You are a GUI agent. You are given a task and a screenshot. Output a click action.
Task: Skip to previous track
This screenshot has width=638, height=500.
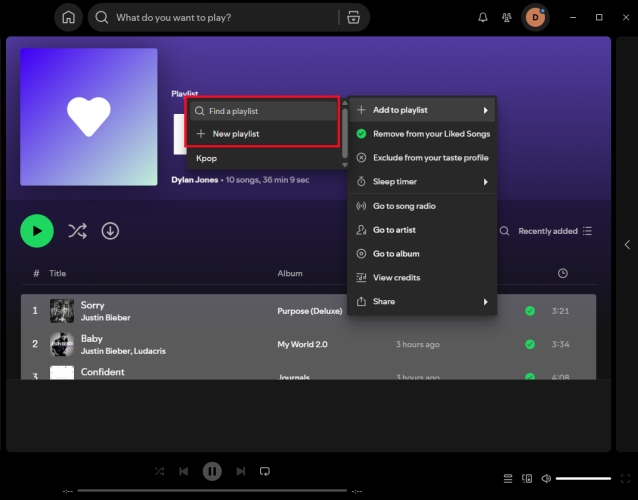184,472
